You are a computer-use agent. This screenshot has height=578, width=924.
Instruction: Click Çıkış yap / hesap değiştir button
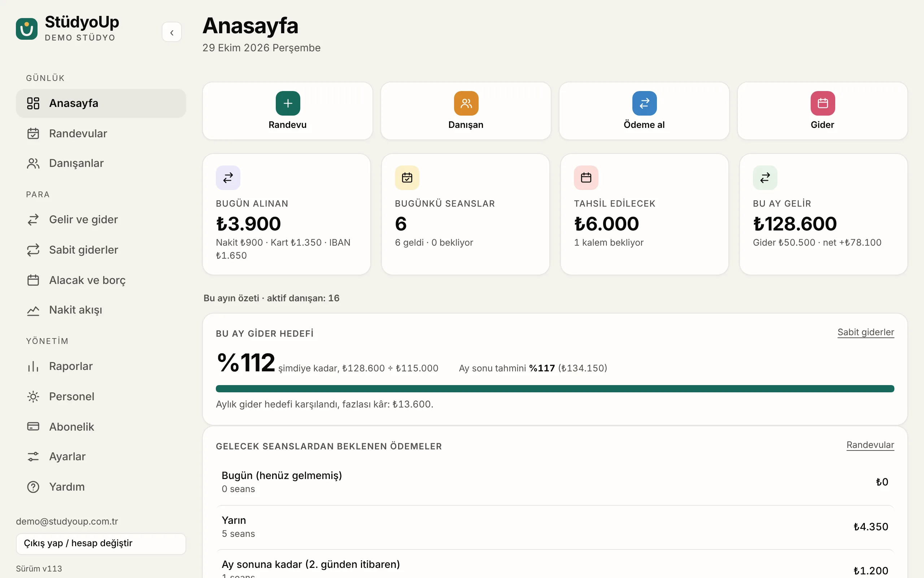[x=101, y=544]
